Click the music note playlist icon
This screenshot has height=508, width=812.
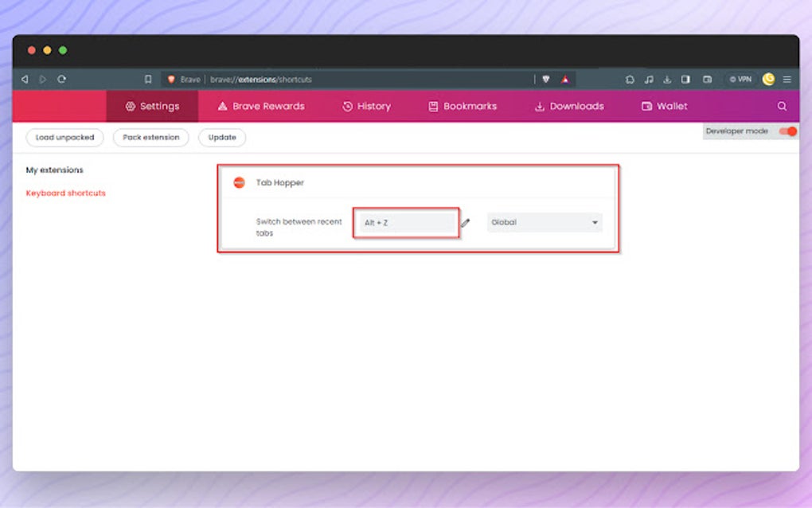[648, 80]
